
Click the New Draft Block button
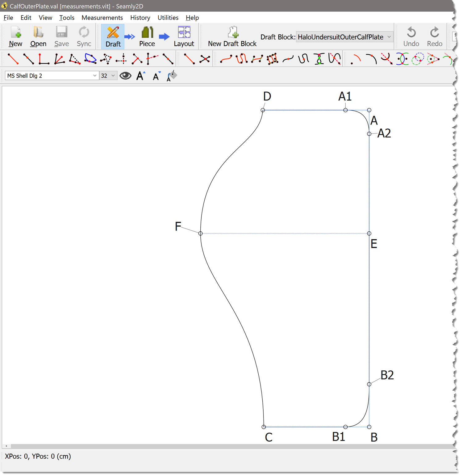(232, 36)
